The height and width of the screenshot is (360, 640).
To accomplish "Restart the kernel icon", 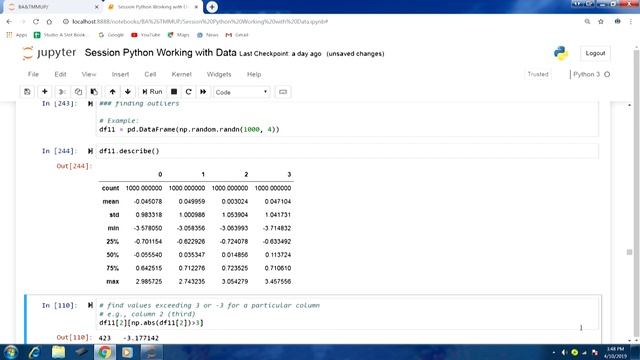I will click(188, 92).
